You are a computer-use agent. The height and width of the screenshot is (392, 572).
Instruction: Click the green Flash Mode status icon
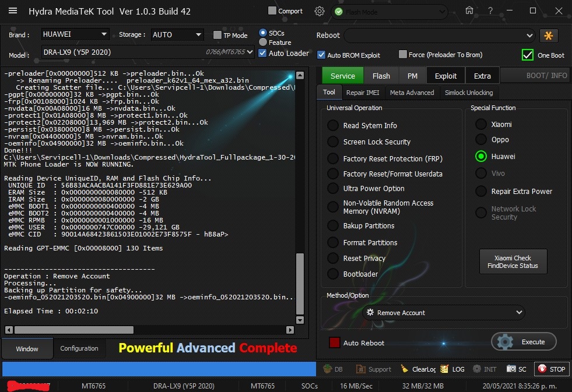(x=339, y=12)
